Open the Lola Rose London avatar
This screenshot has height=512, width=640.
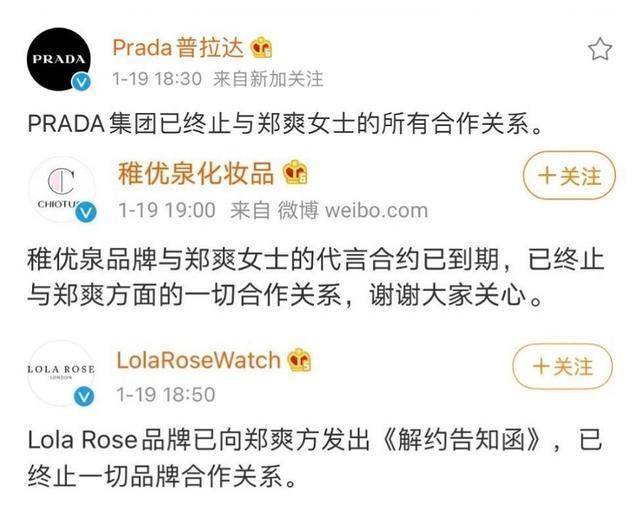60,371
